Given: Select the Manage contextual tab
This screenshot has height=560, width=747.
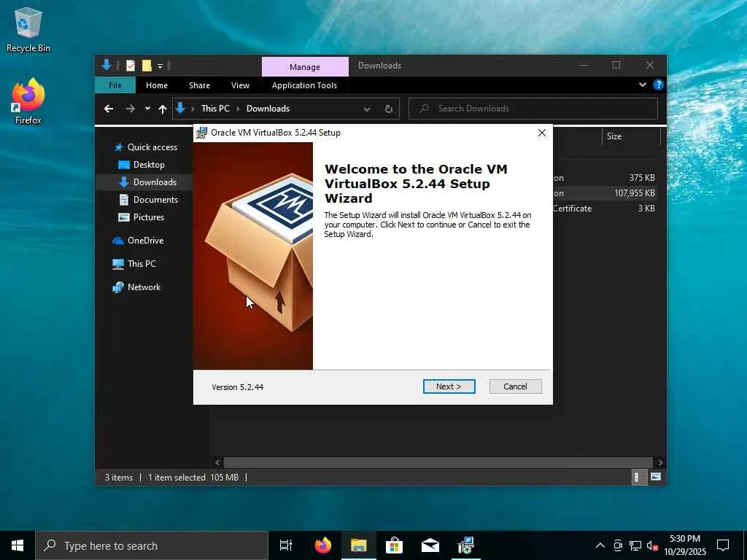Looking at the screenshot, I should (x=305, y=67).
